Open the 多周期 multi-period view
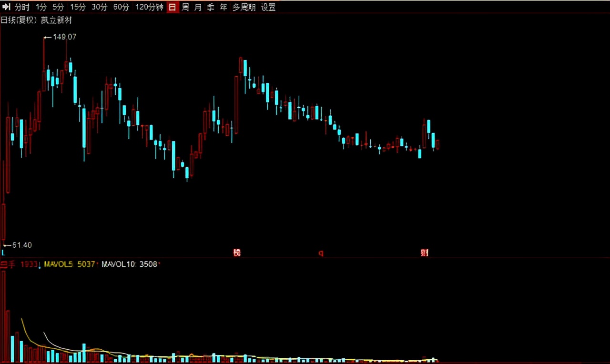This screenshot has width=610, height=364. click(244, 7)
